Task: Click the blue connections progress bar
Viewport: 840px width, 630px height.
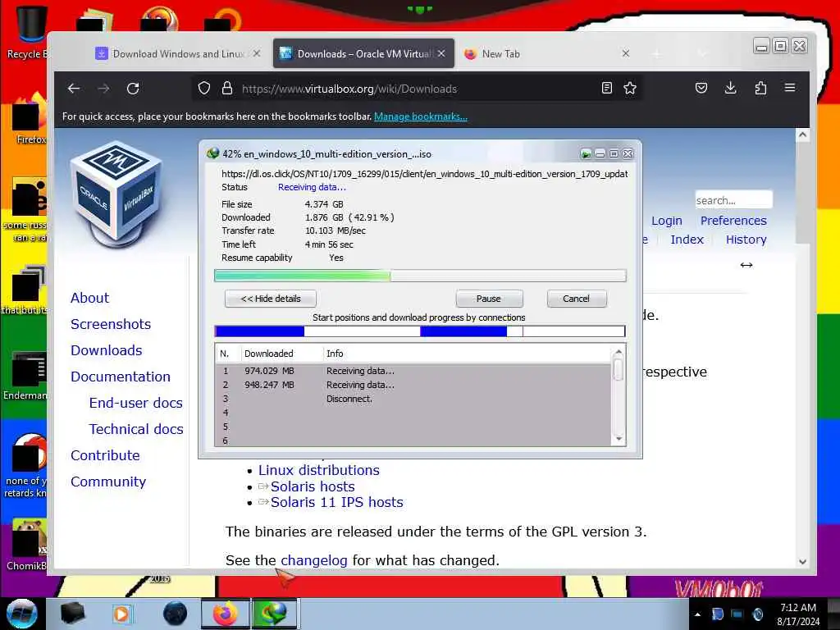Action: coord(420,331)
